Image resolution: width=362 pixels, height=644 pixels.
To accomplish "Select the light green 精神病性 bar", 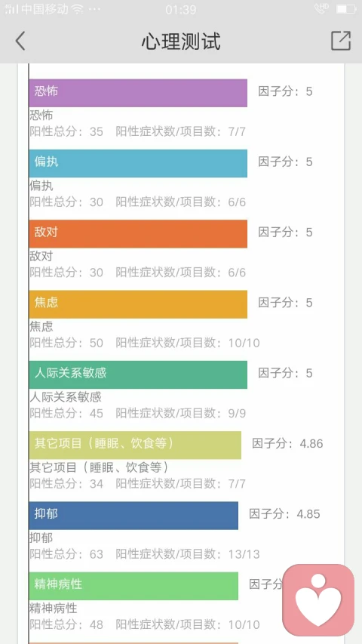I will [x=133, y=586].
